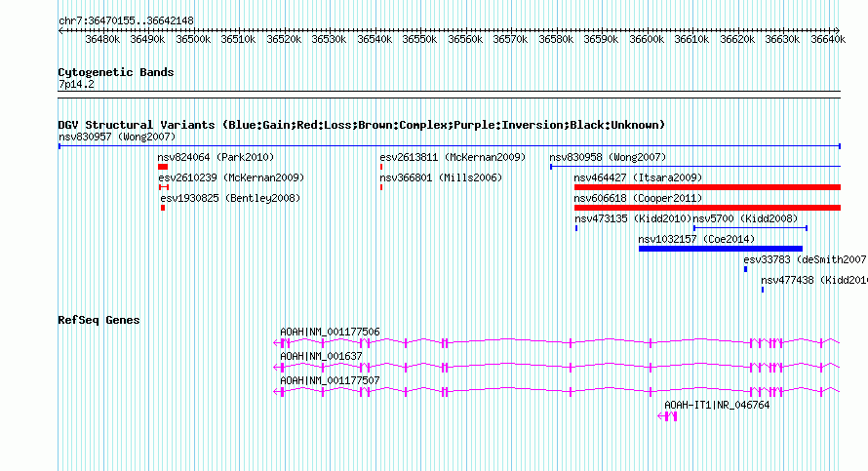The width and height of the screenshot is (868, 471).
Task: Open the nsv473135 (Kidd2010) variant label
Action: click(x=633, y=218)
